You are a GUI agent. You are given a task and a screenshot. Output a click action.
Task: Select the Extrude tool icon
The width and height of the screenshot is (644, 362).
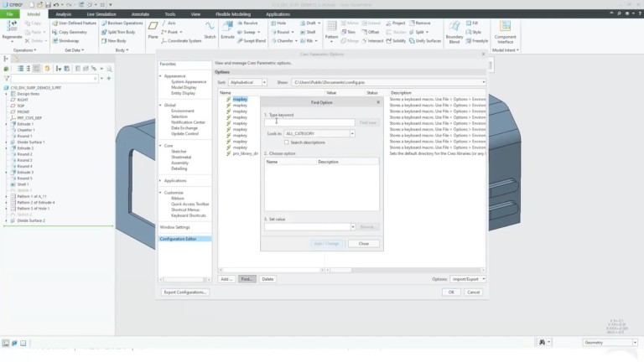tap(227, 27)
